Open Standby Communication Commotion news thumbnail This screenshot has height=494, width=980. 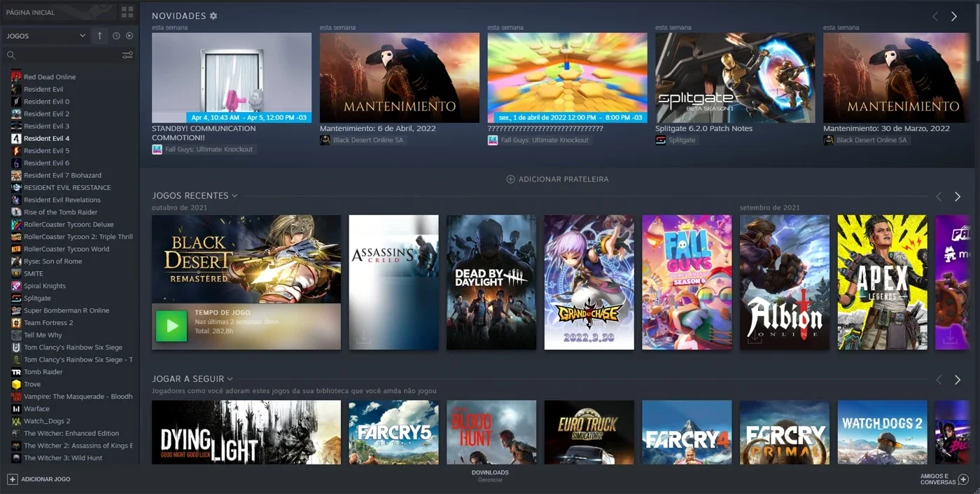[x=232, y=78]
